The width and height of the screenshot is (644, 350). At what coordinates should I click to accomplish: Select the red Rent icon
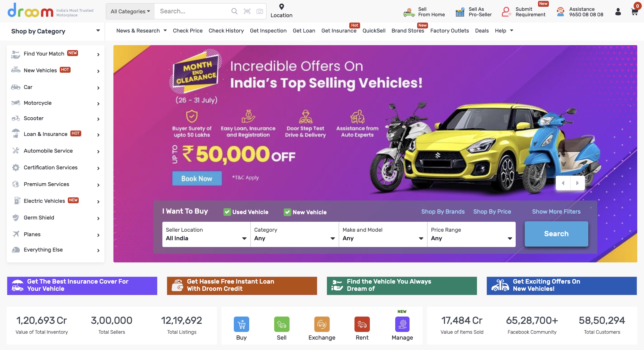pyautogui.click(x=362, y=324)
